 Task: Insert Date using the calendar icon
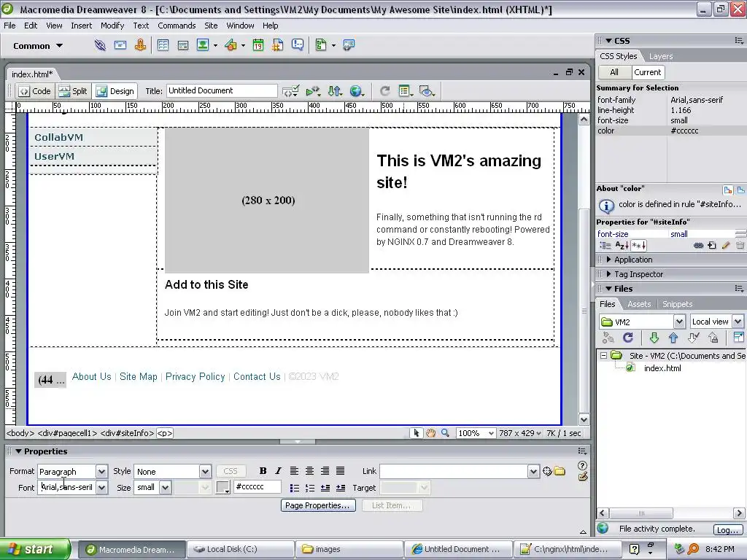click(258, 45)
